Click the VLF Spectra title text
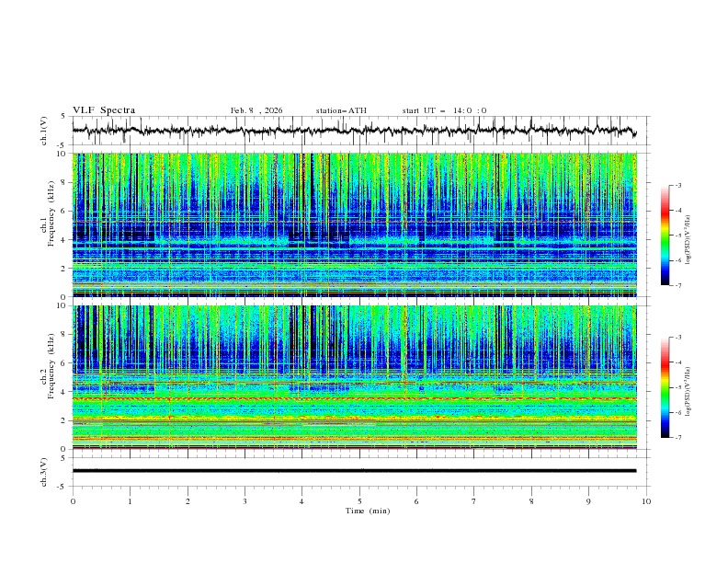Image resolution: width=728 pixels, height=563 pixels. click(x=104, y=110)
